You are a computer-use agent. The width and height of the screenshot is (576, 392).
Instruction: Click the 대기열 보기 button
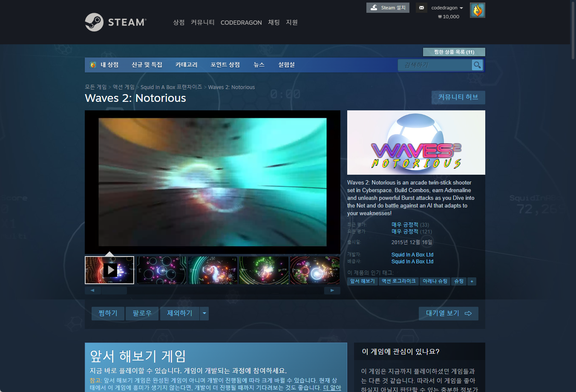(x=449, y=314)
